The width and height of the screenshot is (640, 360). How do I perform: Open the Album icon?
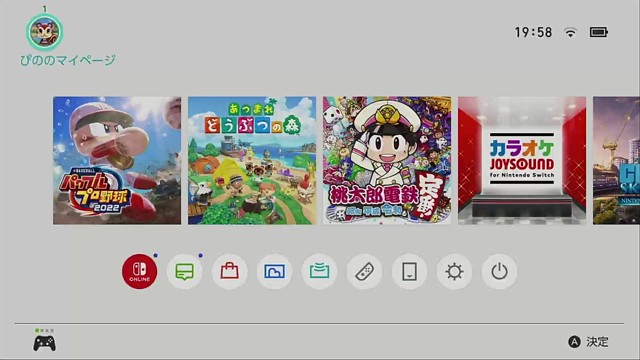[x=274, y=271]
